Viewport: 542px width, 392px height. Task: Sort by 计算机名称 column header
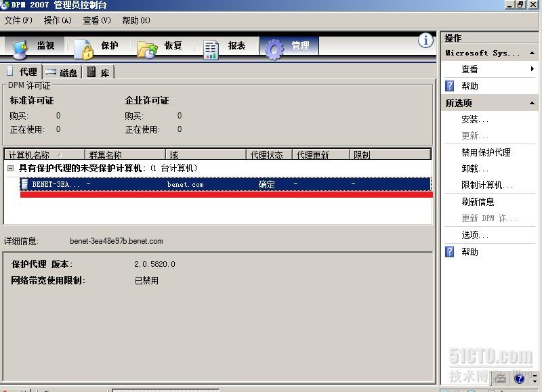44,154
